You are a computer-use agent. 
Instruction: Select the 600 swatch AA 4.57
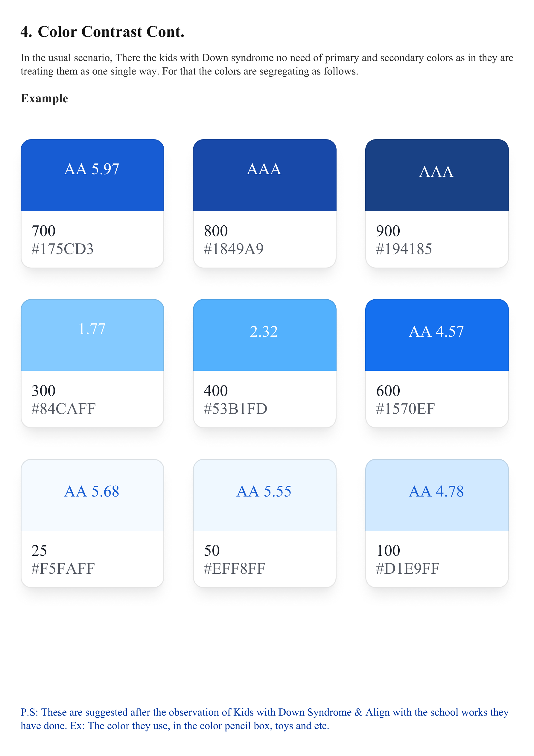(x=436, y=335)
